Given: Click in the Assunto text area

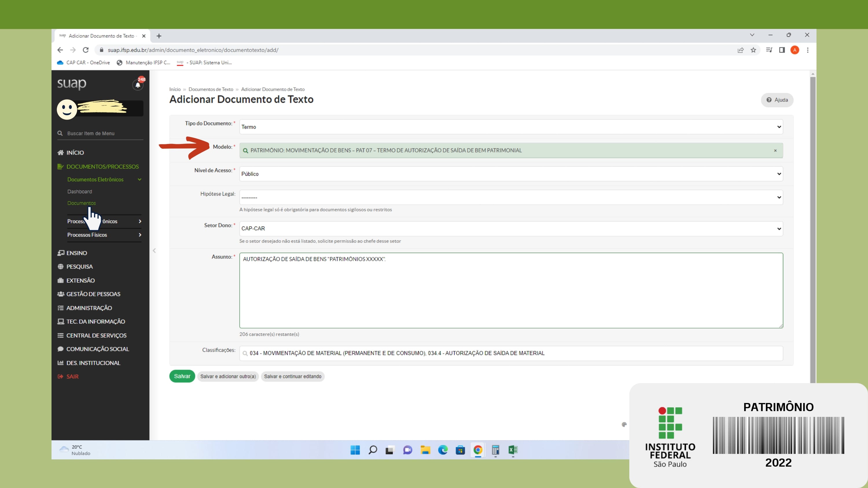Looking at the screenshot, I should click(x=511, y=290).
